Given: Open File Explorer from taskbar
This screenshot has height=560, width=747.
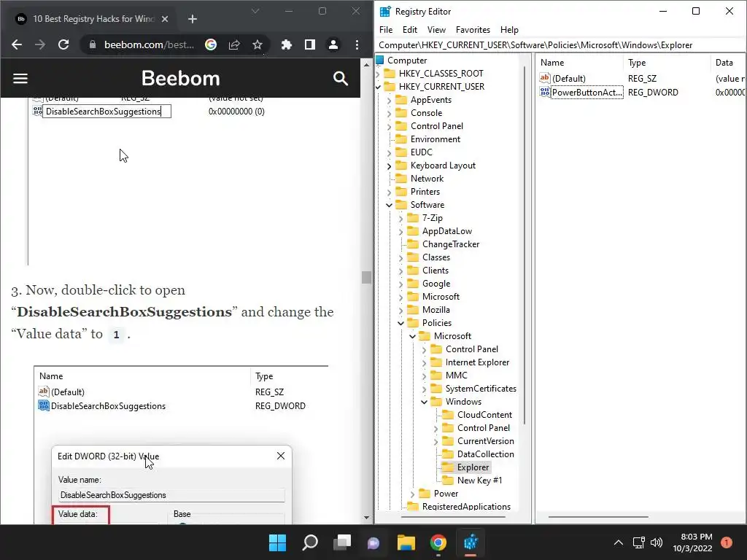Looking at the screenshot, I should point(406,542).
